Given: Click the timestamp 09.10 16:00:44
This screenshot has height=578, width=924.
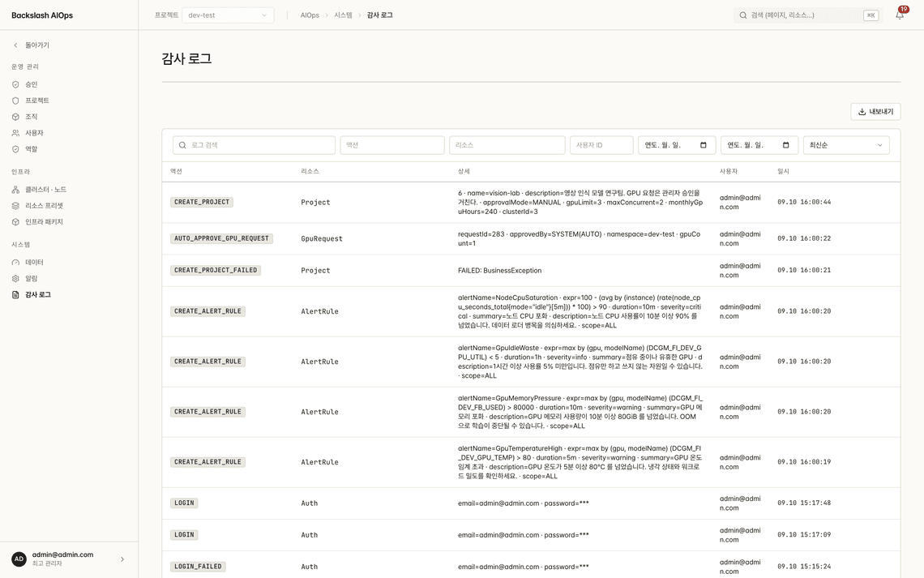Looking at the screenshot, I should click(x=804, y=202).
